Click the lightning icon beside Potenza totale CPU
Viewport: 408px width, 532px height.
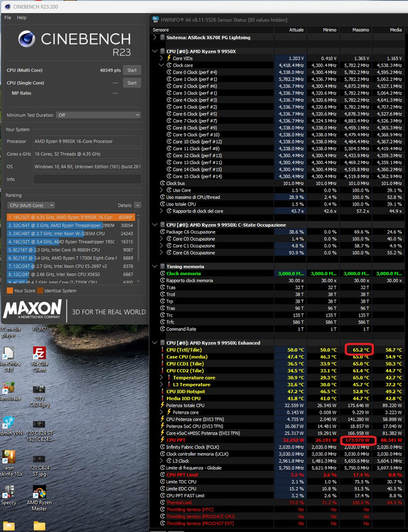pos(162,405)
